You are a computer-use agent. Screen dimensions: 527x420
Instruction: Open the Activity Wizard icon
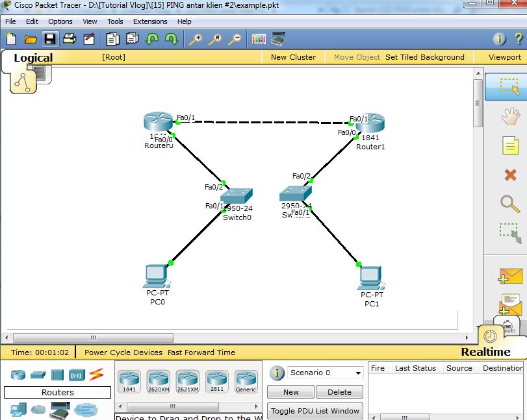click(89, 39)
